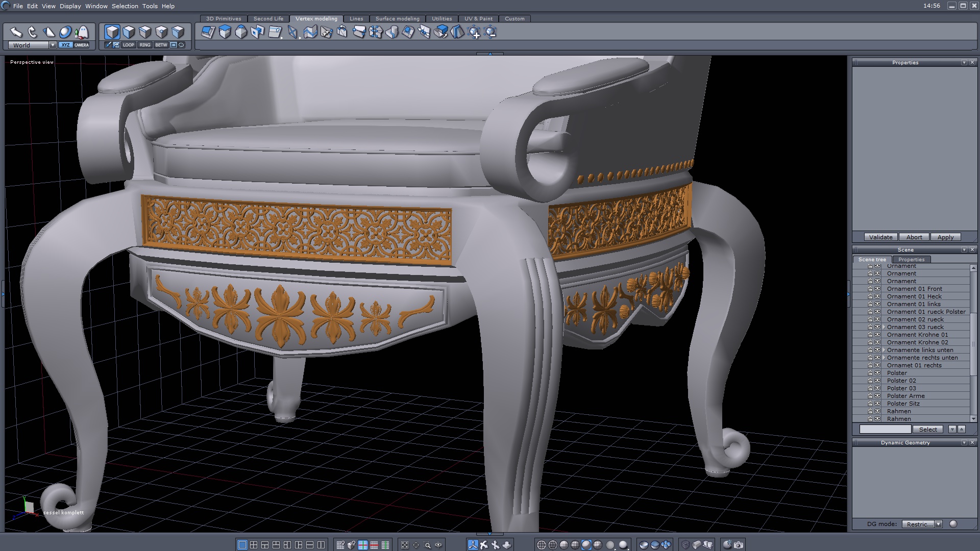
Task: Lock the Polster Arme object
Action: (x=870, y=396)
